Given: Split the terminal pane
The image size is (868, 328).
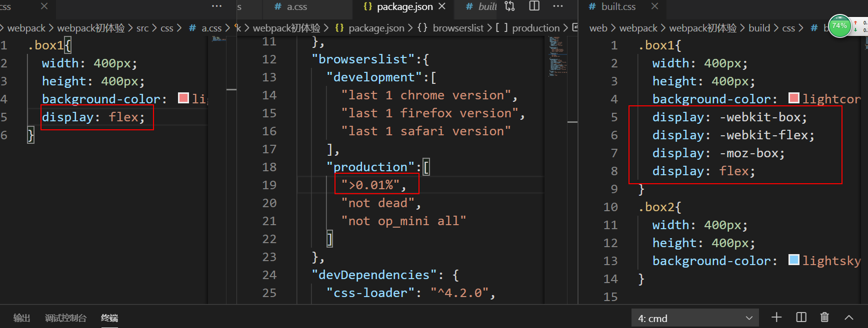Looking at the screenshot, I should point(801,318).
